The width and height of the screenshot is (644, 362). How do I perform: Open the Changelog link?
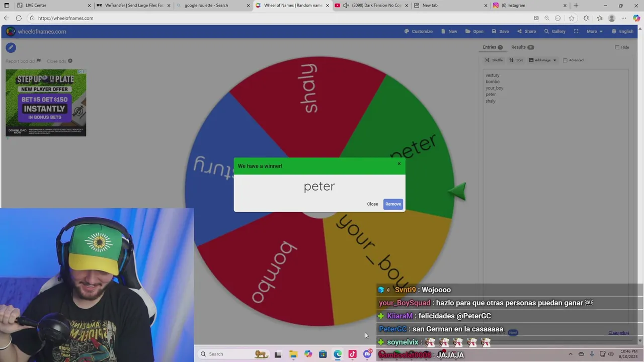tap(618, 333)
